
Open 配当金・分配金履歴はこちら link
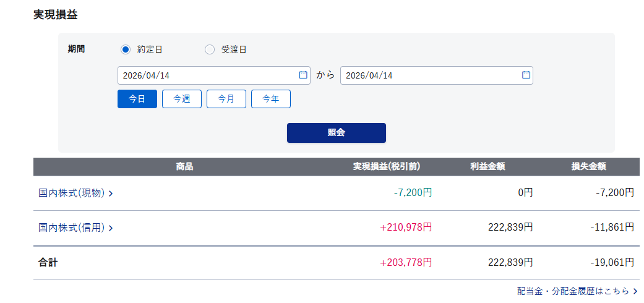click(x=573, y=291)
